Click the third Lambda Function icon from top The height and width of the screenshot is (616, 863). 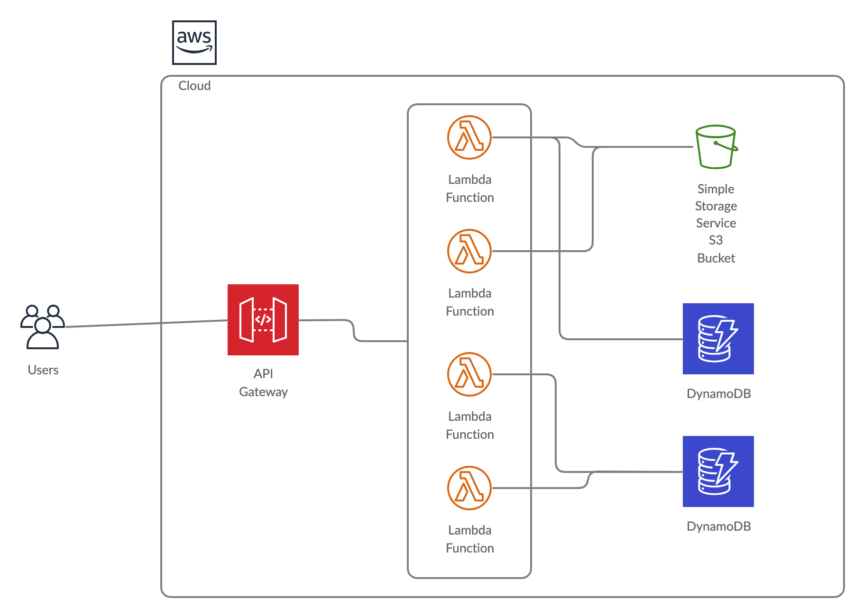point(469,374)
